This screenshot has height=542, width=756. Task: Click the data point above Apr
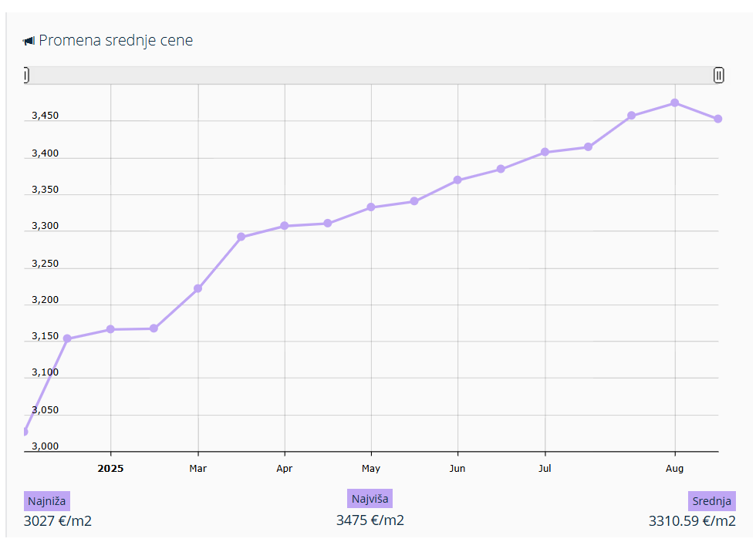click(285, 226)
